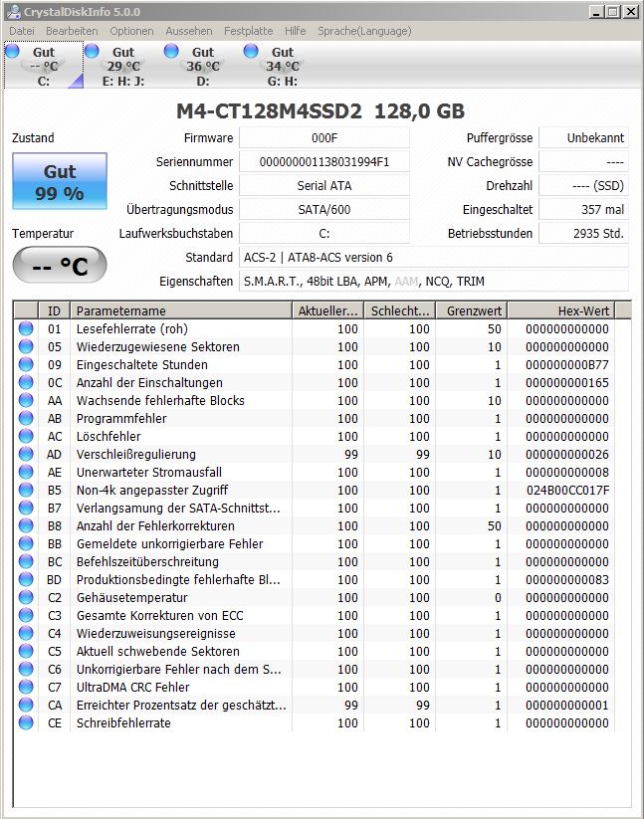Open the Aussehen menu

(x=188, y=31)
